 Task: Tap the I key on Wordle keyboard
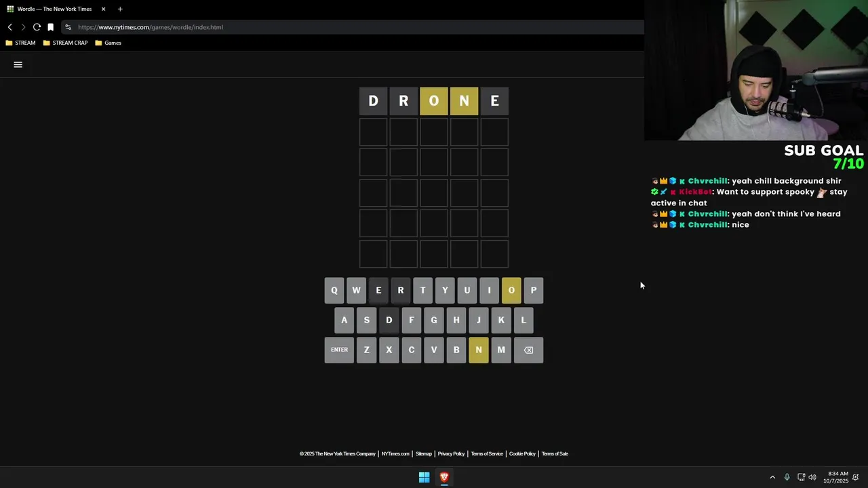pos(489,290)
